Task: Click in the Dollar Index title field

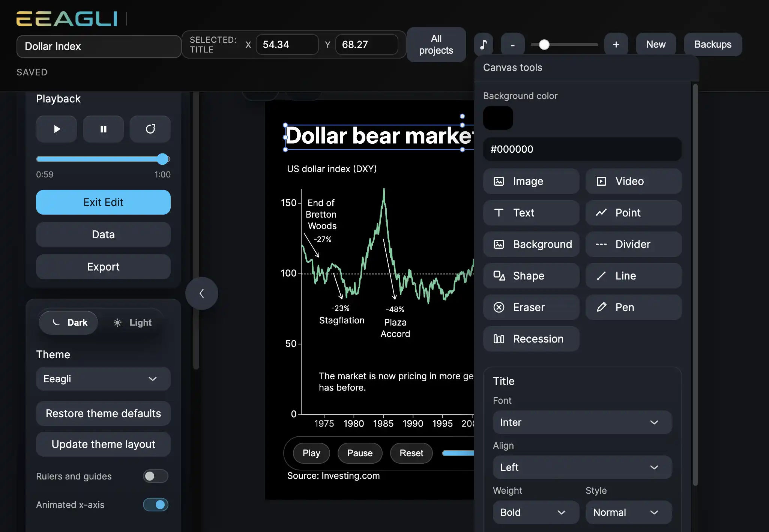Action: tap(98, 46)
